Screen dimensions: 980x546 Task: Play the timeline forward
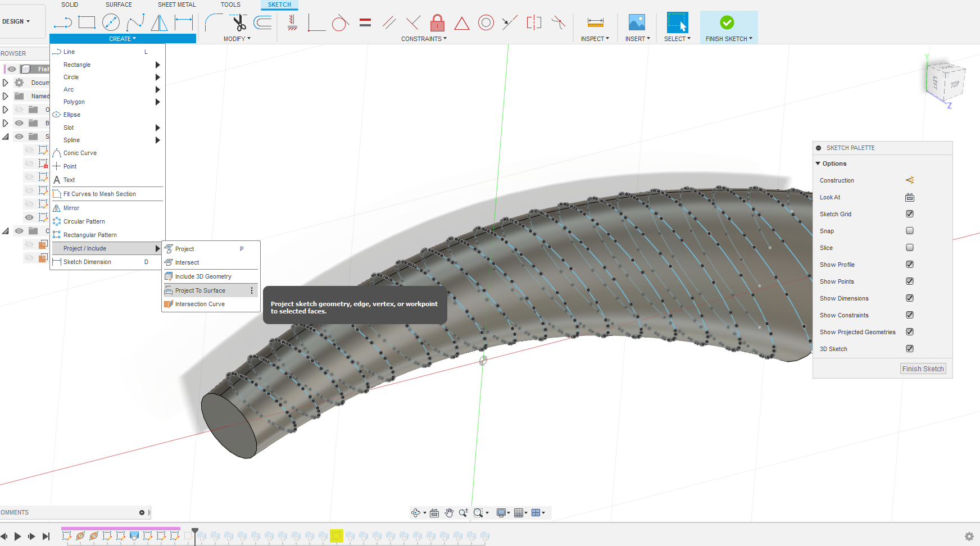[17, 536]
